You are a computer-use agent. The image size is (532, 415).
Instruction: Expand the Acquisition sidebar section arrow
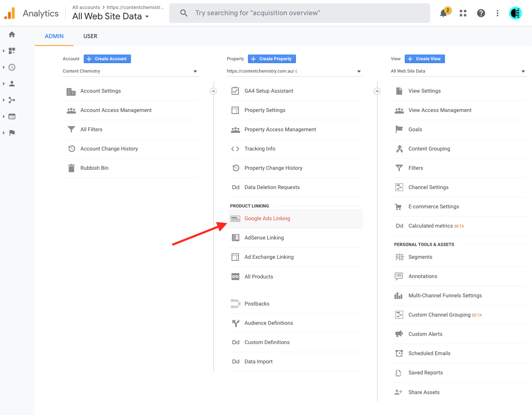[x=4, y=100]
